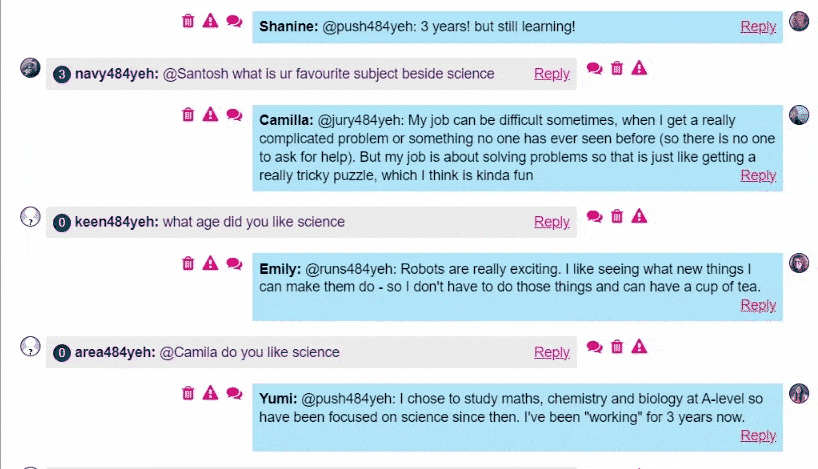Reply to Shanine's 3 years message

[x=758, y=27]
